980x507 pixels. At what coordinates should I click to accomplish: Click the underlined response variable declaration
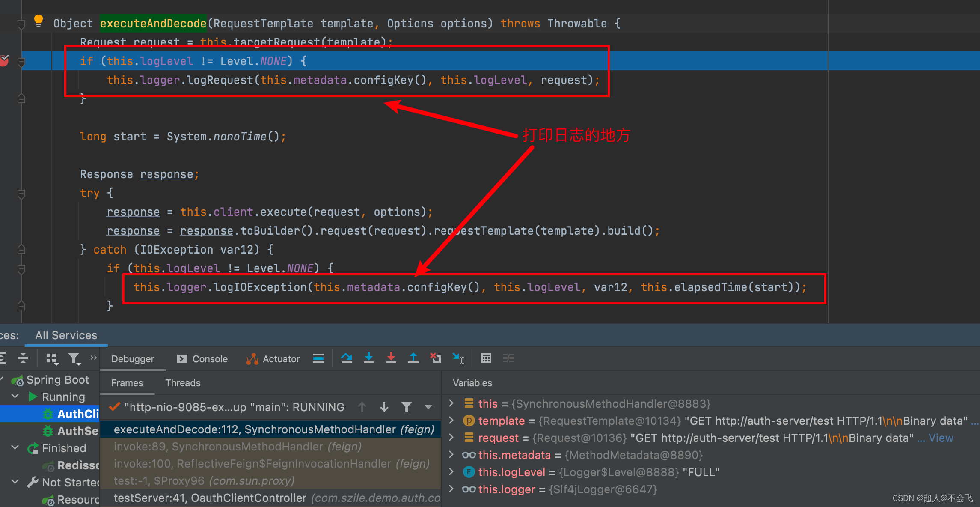166,175
